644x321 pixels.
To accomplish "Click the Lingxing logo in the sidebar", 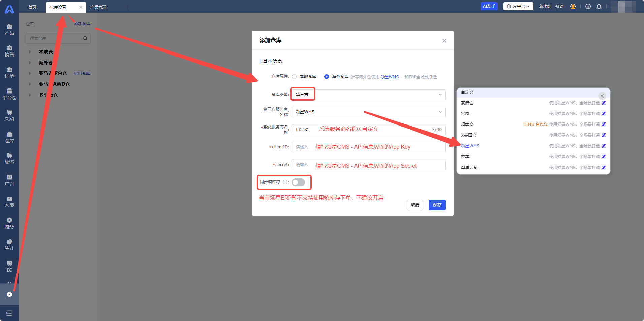I will click(x=9, y=9).
